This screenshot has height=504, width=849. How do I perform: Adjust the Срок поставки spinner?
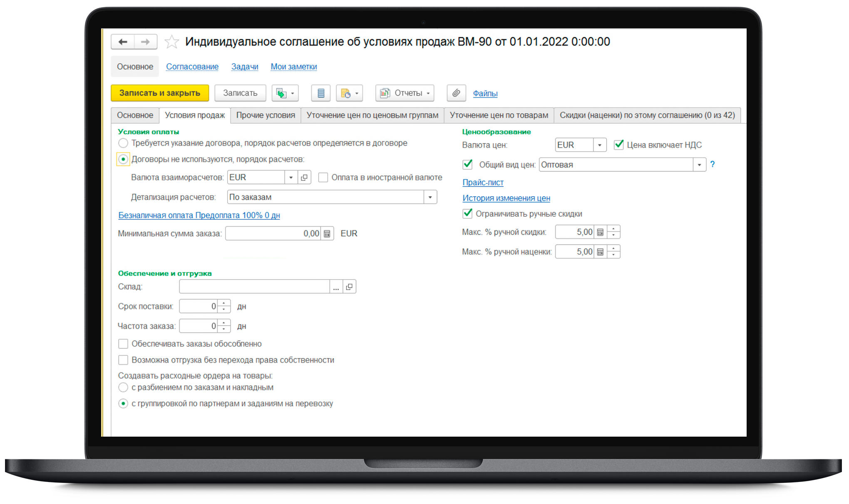[224, 306]
